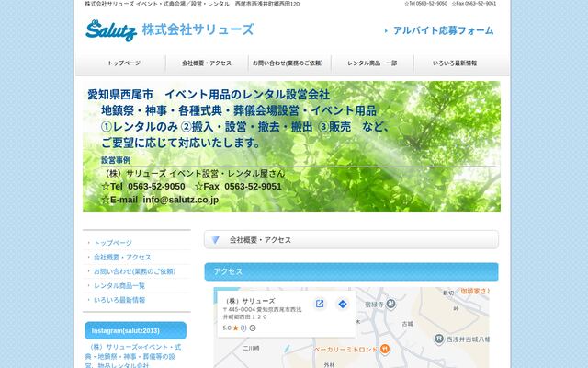The height and width of the screenshot is (368, 588).
Task: Click the rating info icon beside the reviews
Action: coord(253,328)
